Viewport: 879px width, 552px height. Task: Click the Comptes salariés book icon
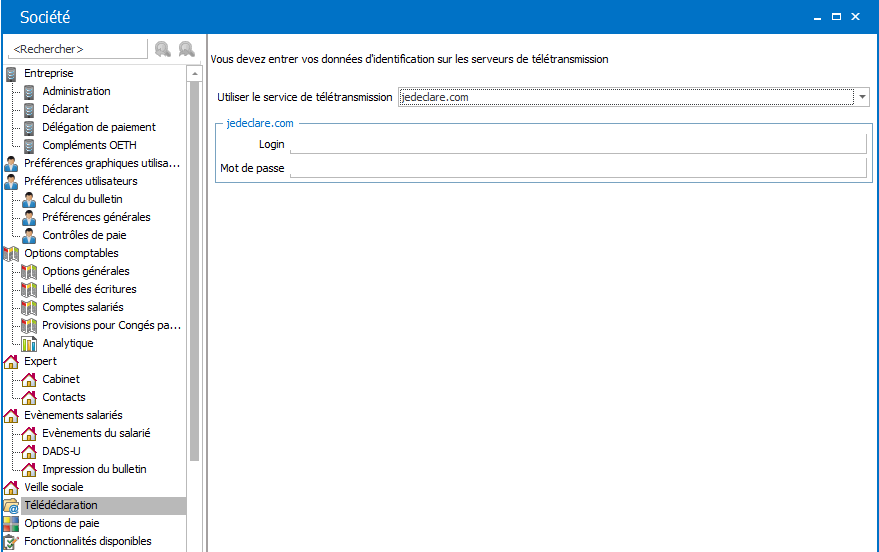click(29, 307)
